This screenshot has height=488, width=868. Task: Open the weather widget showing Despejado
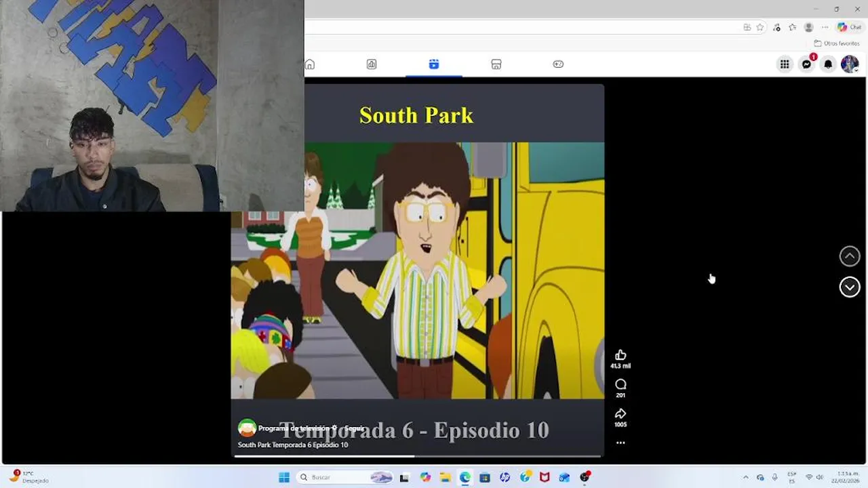tap(29, 477)
